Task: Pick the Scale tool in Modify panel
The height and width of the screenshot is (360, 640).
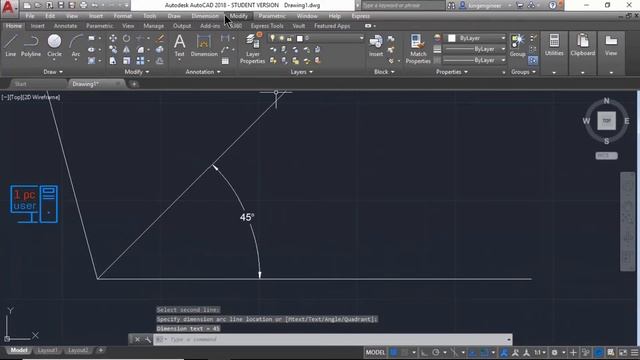Action: click(127, 61)
